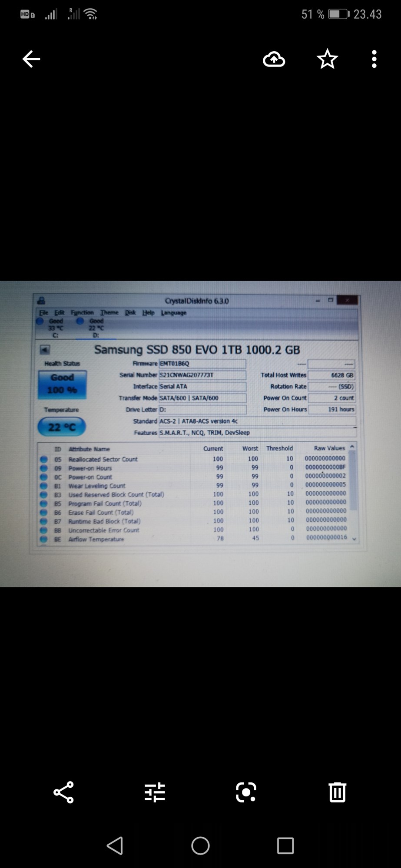Go back with the arrow icon

point(31,59)
